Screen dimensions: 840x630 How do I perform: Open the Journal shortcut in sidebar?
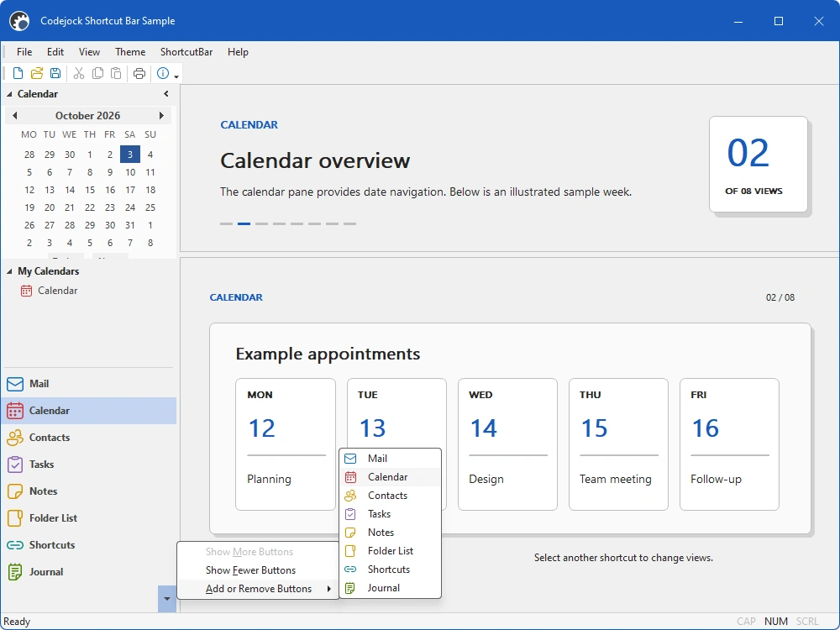[x=89, y=571]
